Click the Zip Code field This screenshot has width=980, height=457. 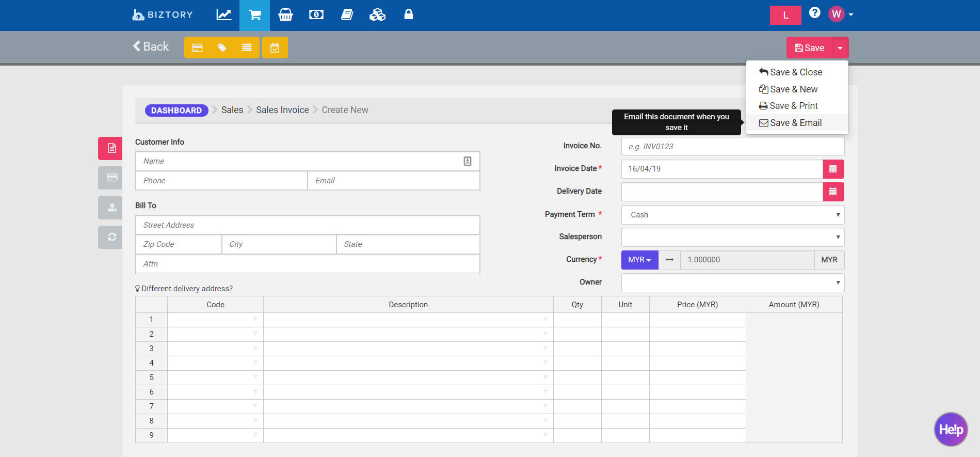(179, 244)
